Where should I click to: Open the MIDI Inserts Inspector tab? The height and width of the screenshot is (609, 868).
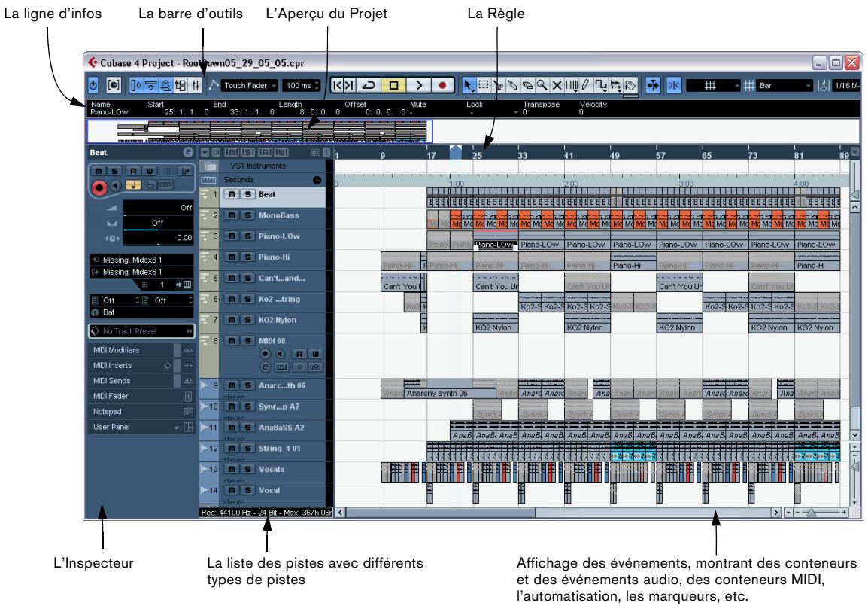(141, 366)
